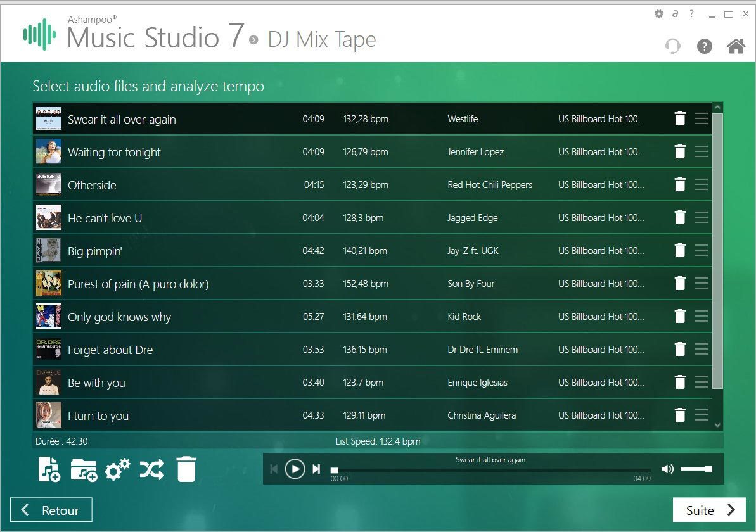The height and width of the screenshot is (532, 756).
Task: Select the track Big pimpin'
Action: coord(95,251)
